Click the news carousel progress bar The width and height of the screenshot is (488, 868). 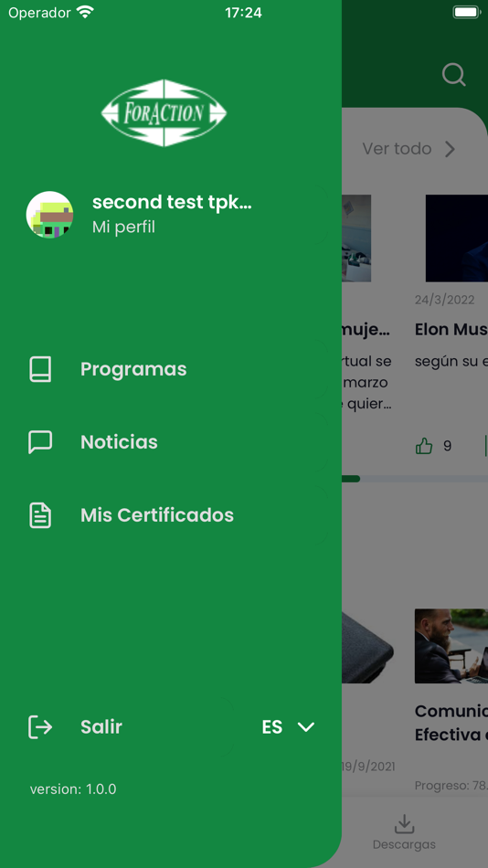(x=415, y=479)
